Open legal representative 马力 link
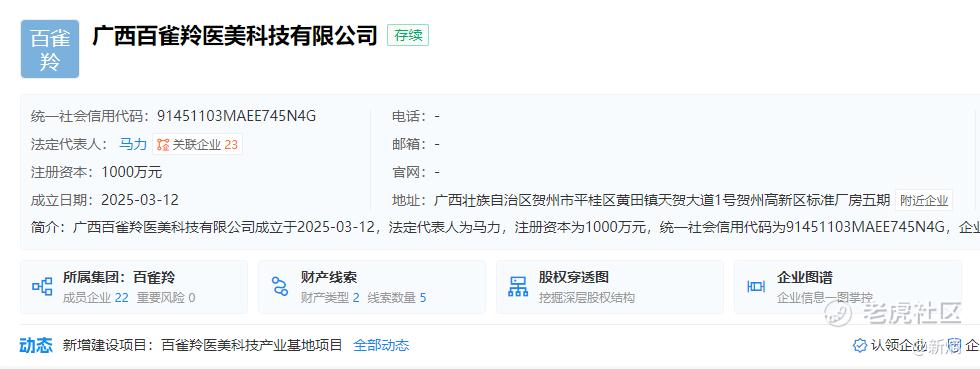The height and width of the screenshot is (369, 980). [x=132, y=144]
